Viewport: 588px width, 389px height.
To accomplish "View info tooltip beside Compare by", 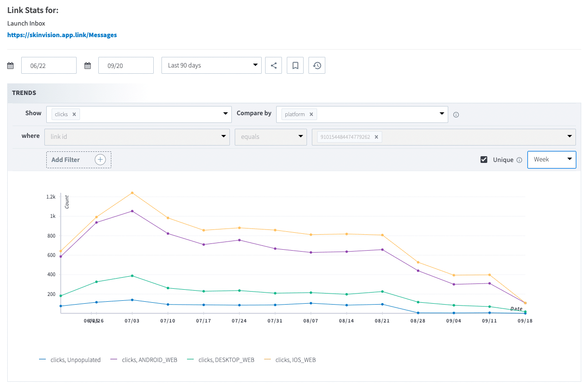I will point(455,115).
